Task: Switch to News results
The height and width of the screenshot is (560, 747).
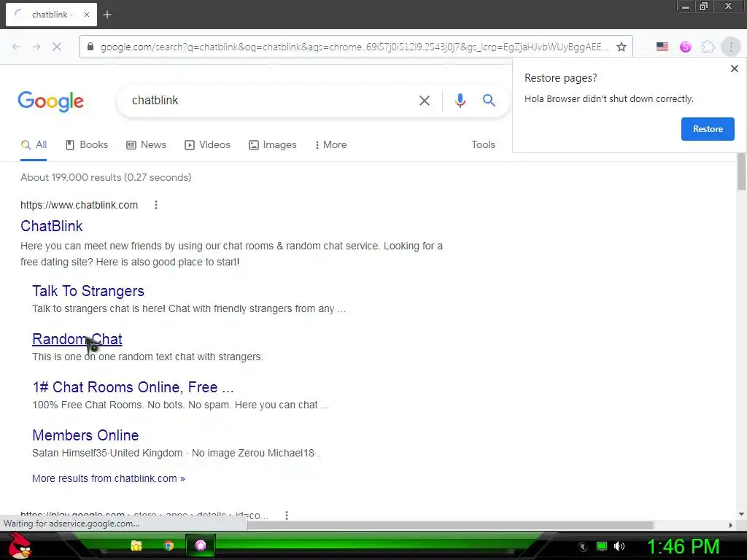Action: [x=146, y=145]
